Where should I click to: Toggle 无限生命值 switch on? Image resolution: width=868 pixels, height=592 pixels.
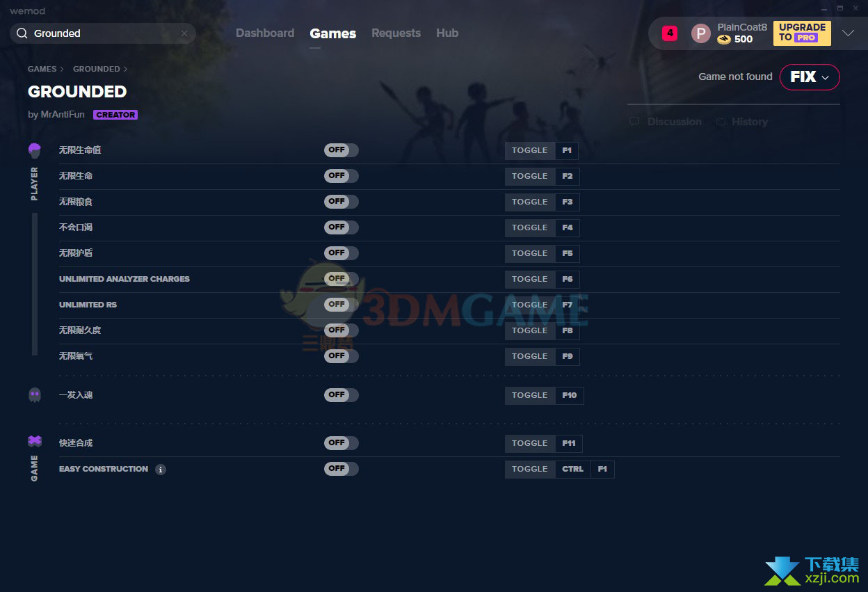click(x=341, y=150)
